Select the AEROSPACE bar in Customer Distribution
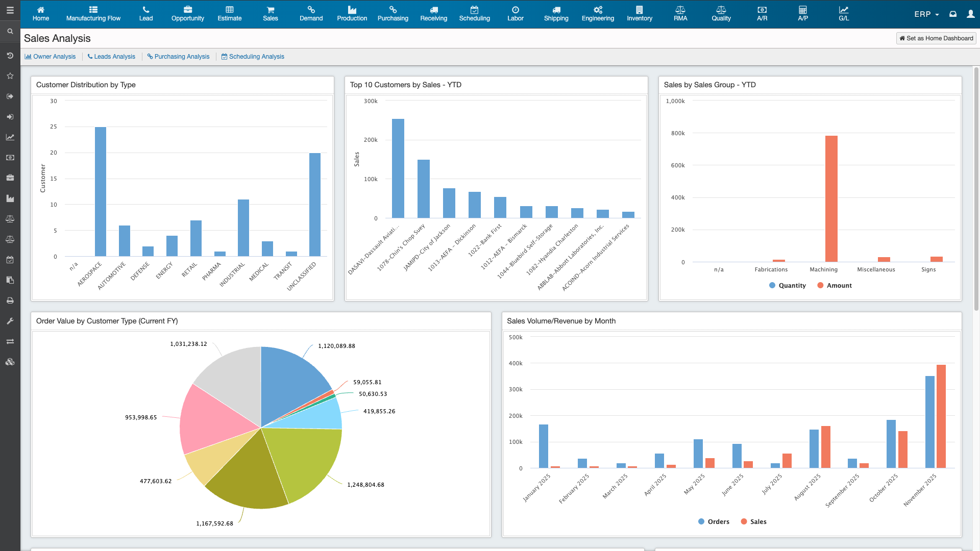980x551 pixels. 100,191
